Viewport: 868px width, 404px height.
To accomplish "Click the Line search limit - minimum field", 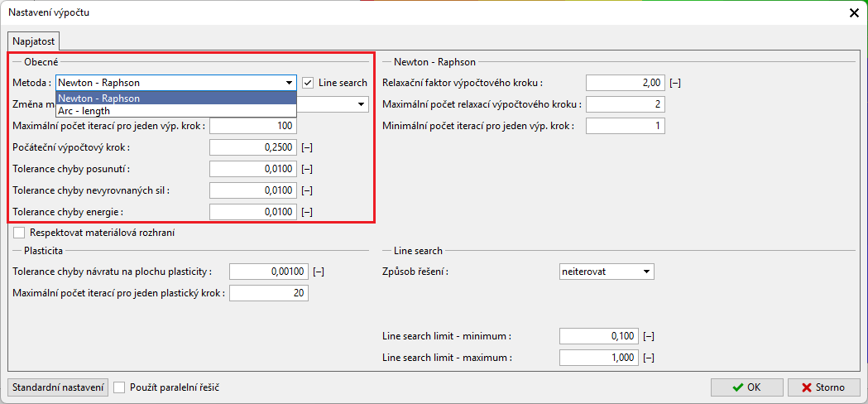I will point(599,336).
